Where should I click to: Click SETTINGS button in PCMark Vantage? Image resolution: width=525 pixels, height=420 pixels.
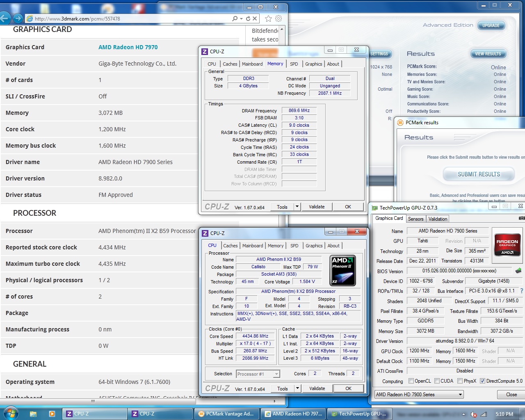point(380,54)
